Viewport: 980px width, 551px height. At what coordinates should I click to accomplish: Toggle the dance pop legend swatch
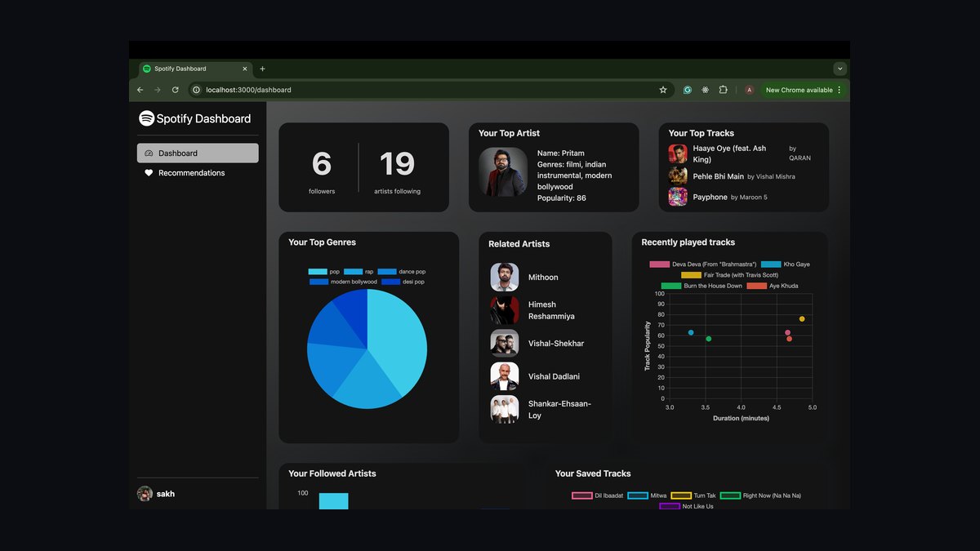(387, 272)
